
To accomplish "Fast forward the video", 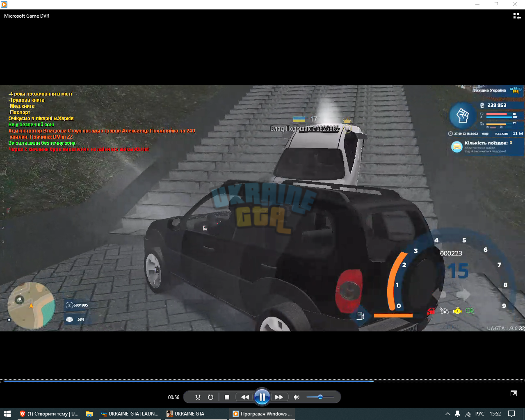I will click(279, 397).
